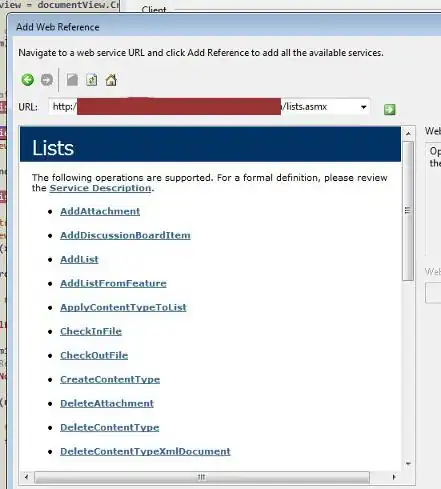This screenshot has width=441, height=489.
Task: Click the grey Forward navigation icon
Action: click(47, 80)
